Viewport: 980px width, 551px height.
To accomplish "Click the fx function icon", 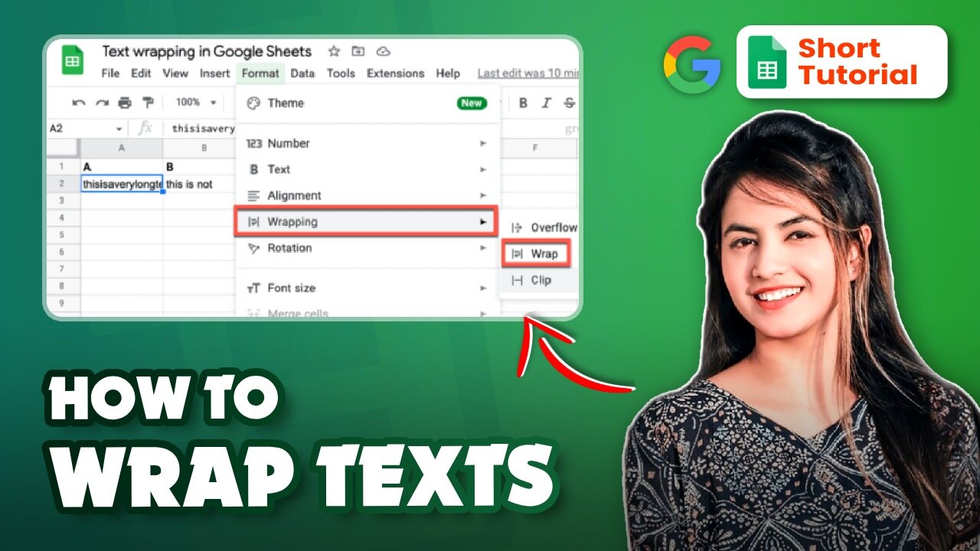I will coord(145,129).
